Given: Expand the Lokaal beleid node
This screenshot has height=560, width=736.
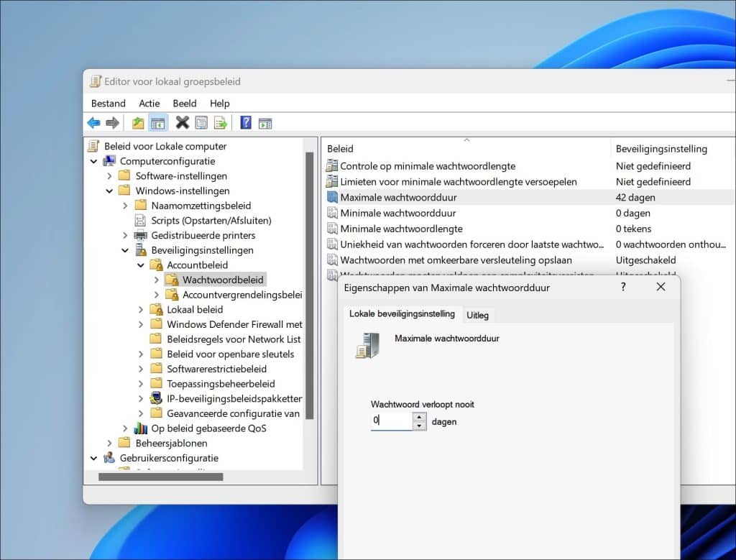Looking at the screenshot, I should coord(140,310).
